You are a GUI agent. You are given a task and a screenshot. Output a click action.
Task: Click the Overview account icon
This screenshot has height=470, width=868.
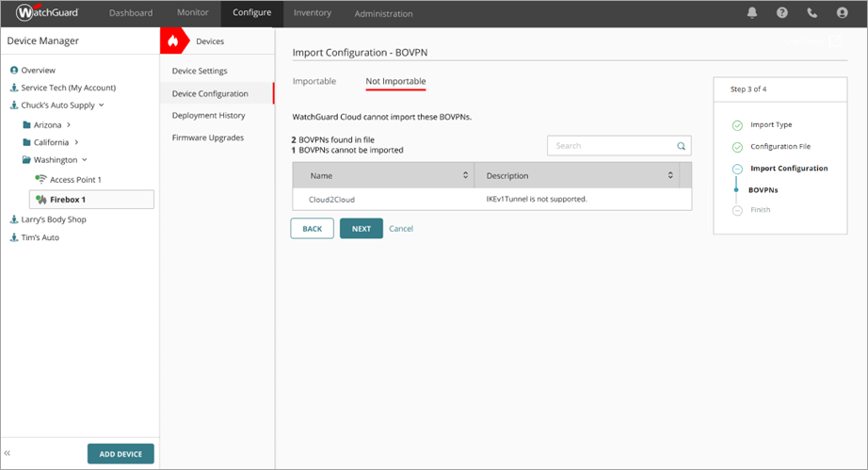pos(14,71)
